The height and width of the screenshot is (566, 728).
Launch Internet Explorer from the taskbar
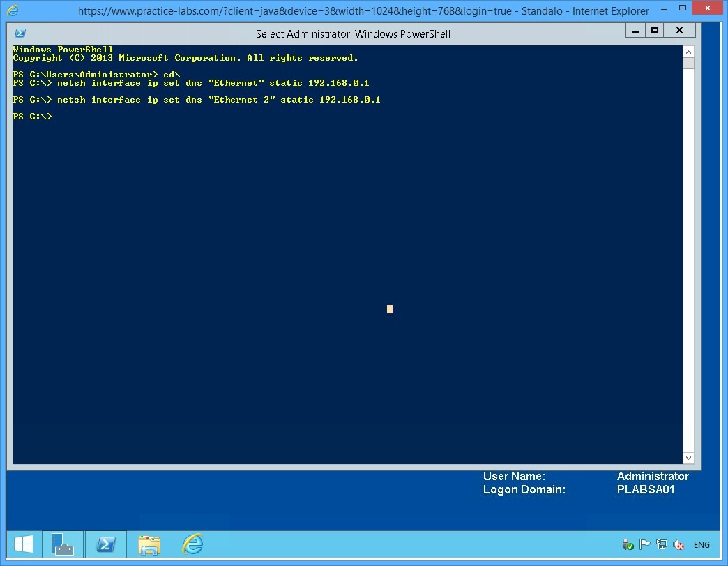(192, 544)
